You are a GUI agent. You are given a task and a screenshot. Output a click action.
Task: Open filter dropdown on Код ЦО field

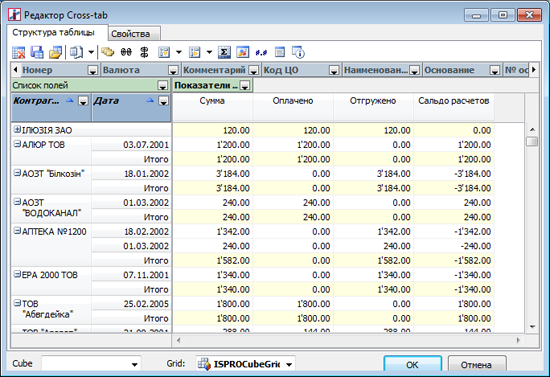(334, 70)
